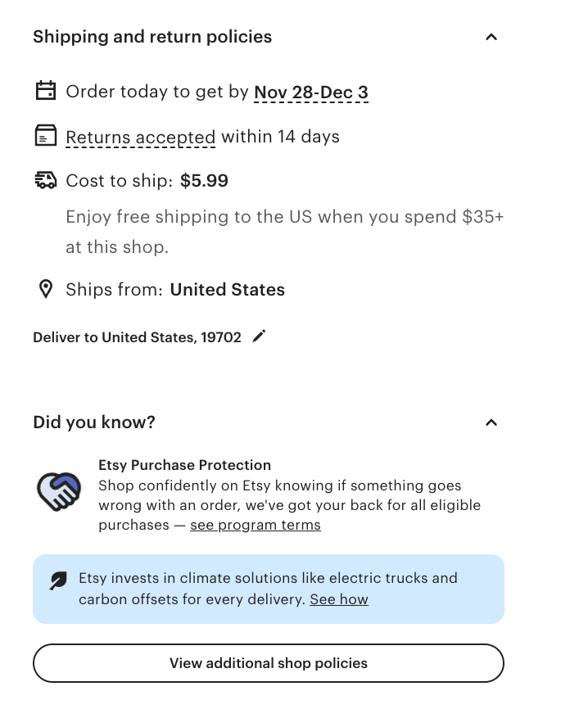Viewport: 588px width, 709px height.
Task: Click the location pin icon
Action: click(x=46, y=289)
